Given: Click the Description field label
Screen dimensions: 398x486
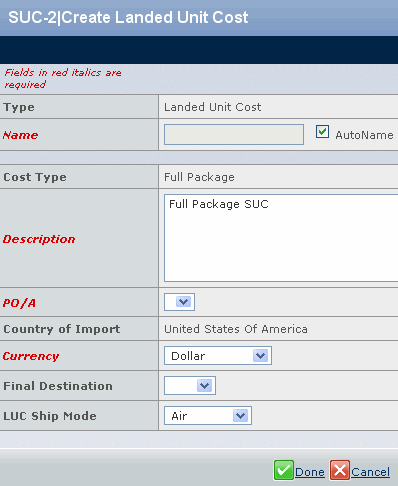Looking at the screenshot, I should click(x=39, y=239).
